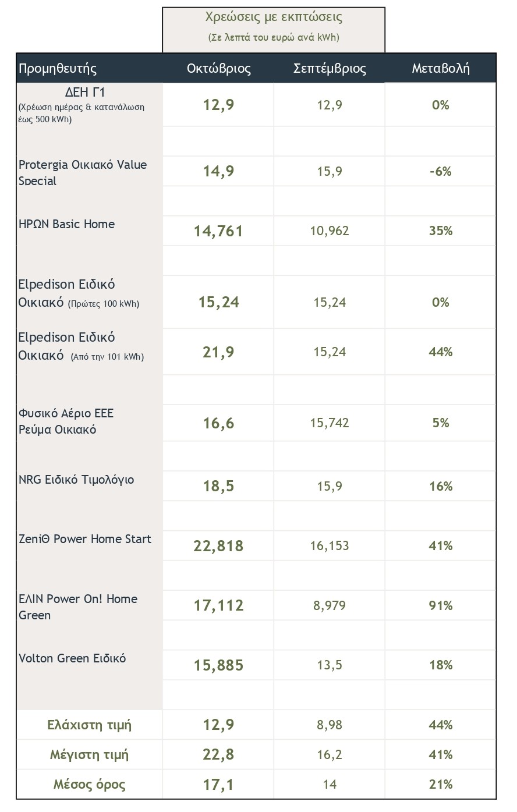Click the 'Volton Green Ειδικό' supplier name
This screenshot has height=812, width=517.
click(x=72, y=658)
